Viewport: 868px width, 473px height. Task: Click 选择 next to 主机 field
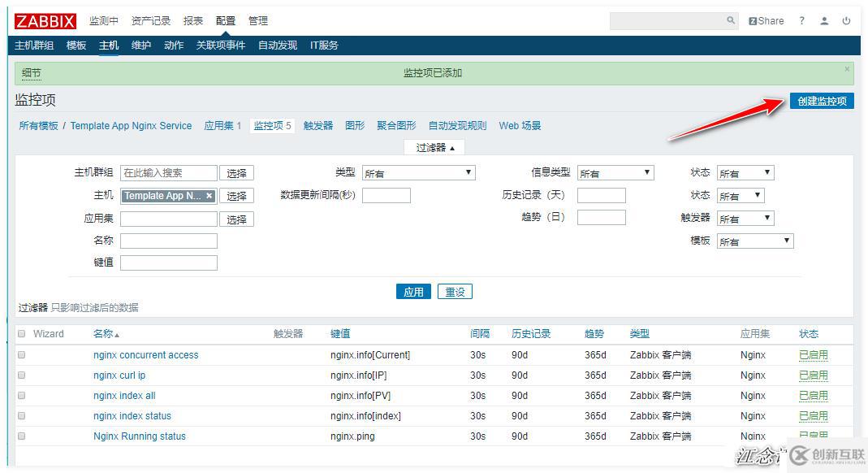point(236,196)
